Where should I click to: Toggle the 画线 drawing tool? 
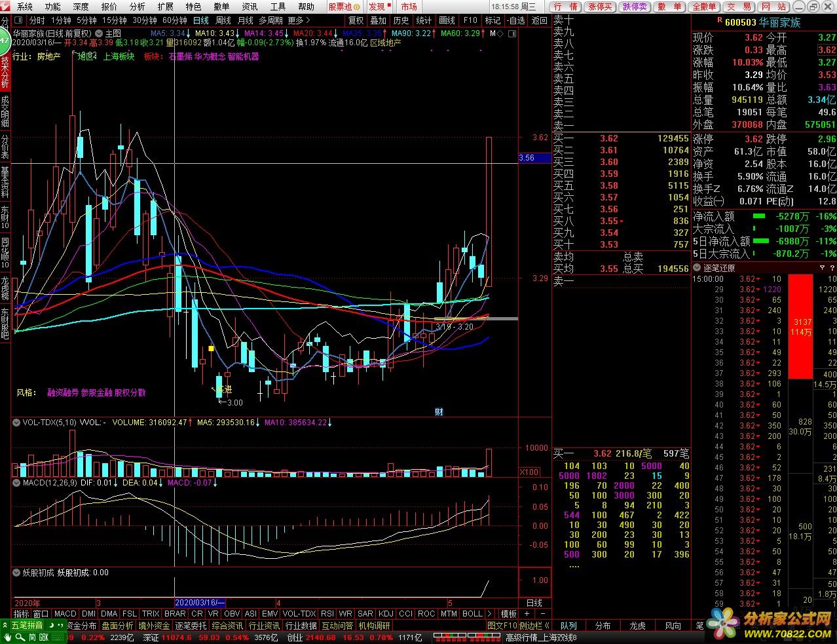(447, 20)
